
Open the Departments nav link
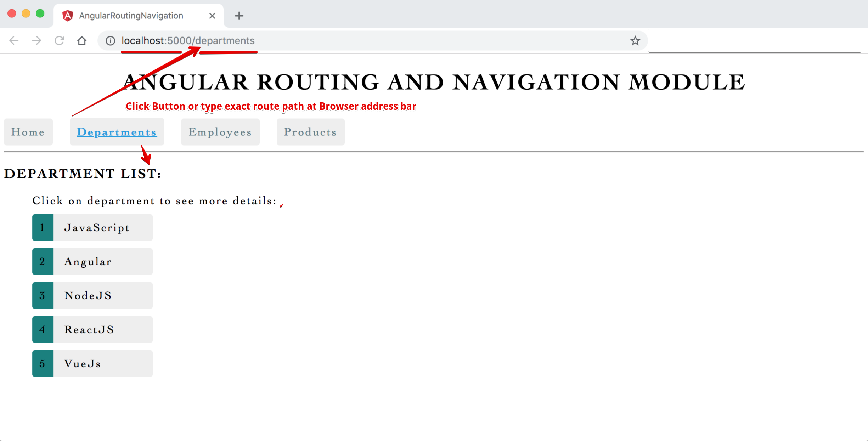(117, 132)
